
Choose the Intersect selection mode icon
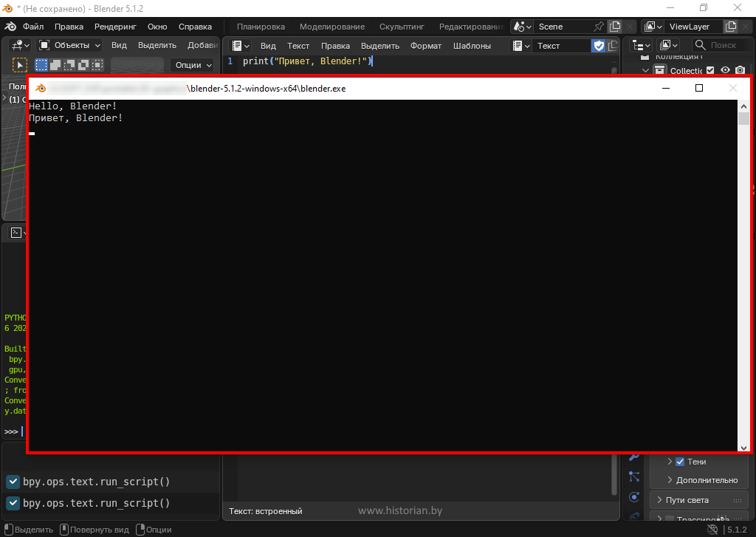tap(97, 65)
